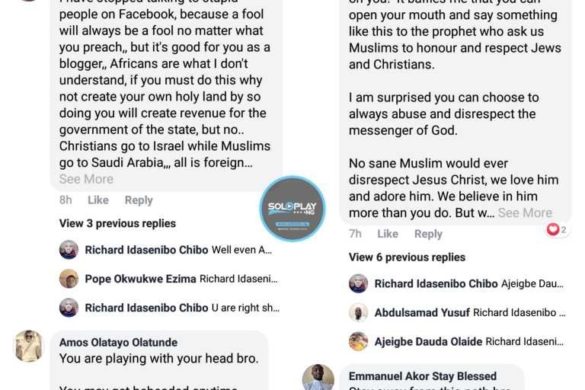This screenshot has width=585, height=390.
Task: Like the comment posted 8h ago
Action: pyautogui.click(x=98, y=200)
